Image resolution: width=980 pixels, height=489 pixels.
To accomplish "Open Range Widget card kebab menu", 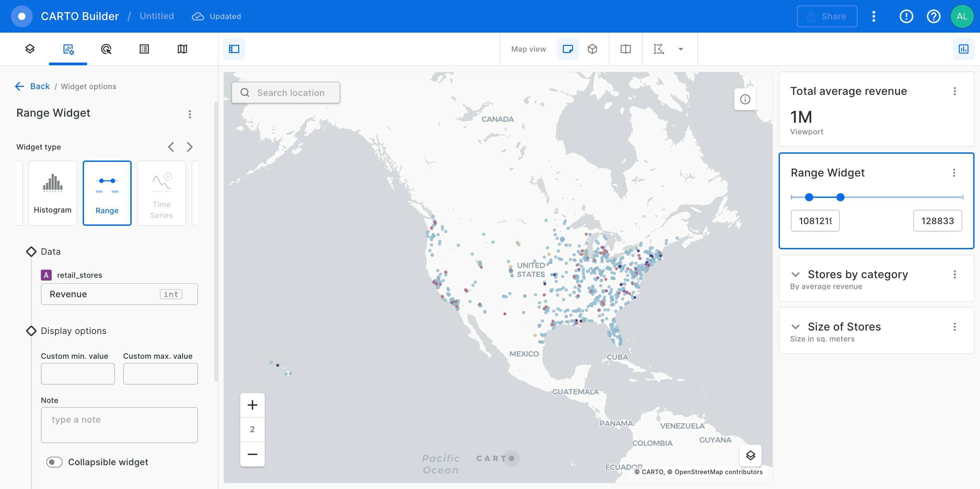I will 954,173.
